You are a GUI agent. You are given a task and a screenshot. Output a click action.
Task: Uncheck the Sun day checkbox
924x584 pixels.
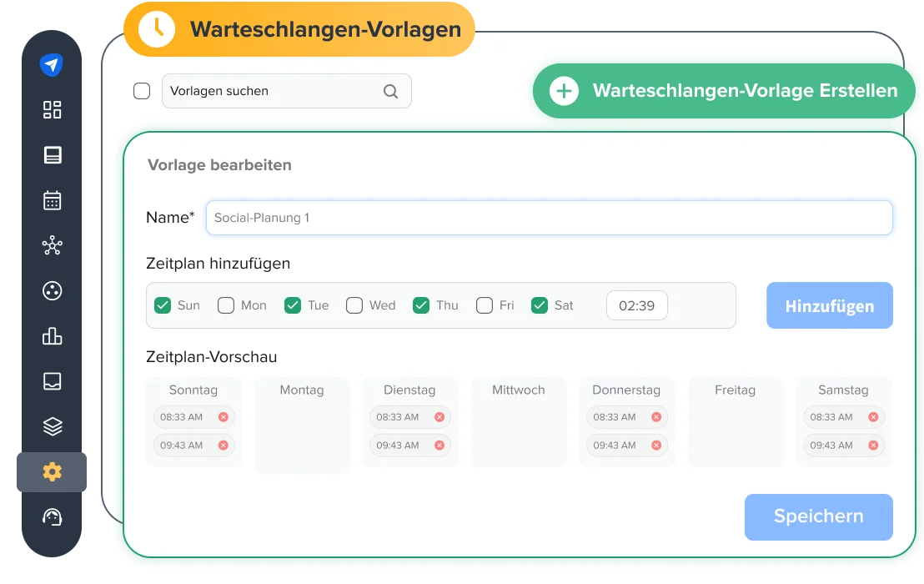point(163,305)
